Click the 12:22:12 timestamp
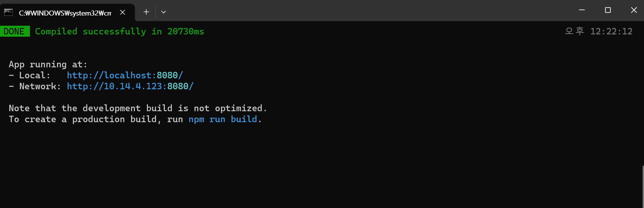This screenshot has width=644, height=208. coord(611,31)
